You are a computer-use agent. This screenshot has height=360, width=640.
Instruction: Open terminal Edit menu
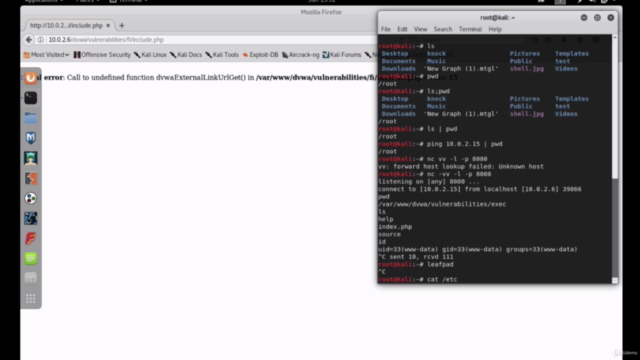[x=402, y=29]
